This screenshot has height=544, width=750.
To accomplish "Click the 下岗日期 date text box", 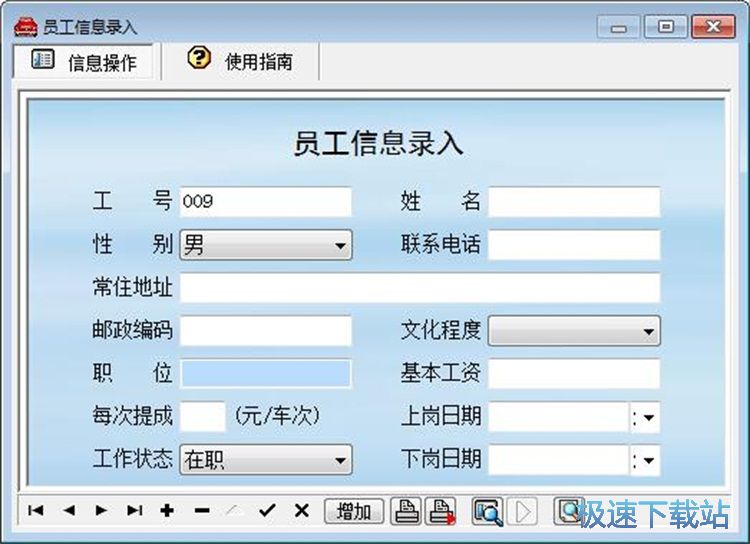I will 559,460.
